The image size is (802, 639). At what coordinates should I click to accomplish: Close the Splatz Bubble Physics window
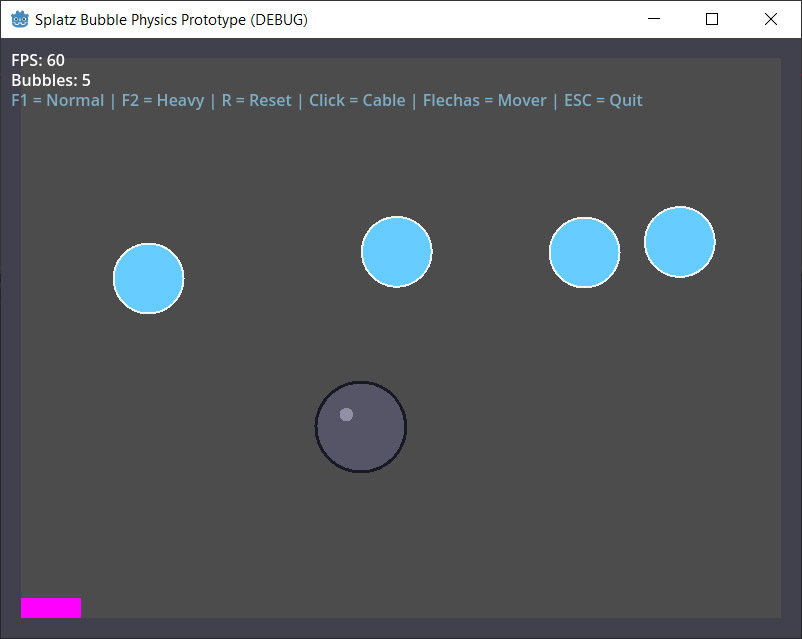[771, 19]
